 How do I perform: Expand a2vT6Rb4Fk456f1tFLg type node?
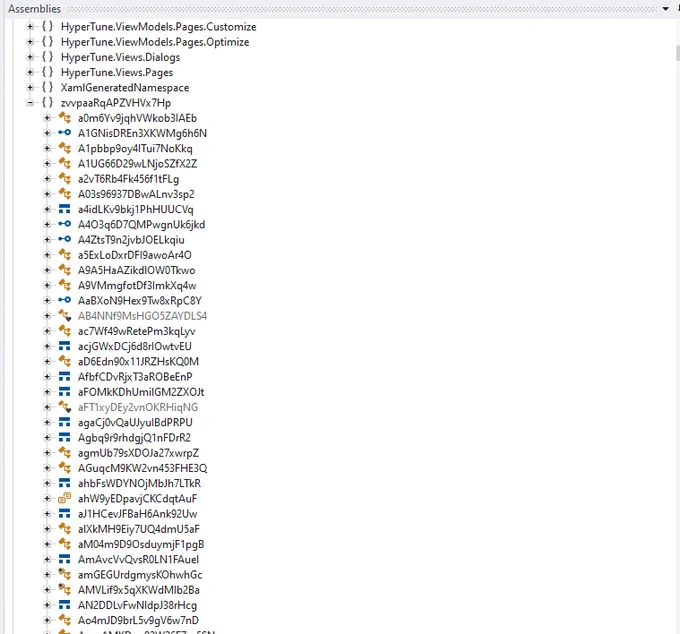click(x=47, y=179)
